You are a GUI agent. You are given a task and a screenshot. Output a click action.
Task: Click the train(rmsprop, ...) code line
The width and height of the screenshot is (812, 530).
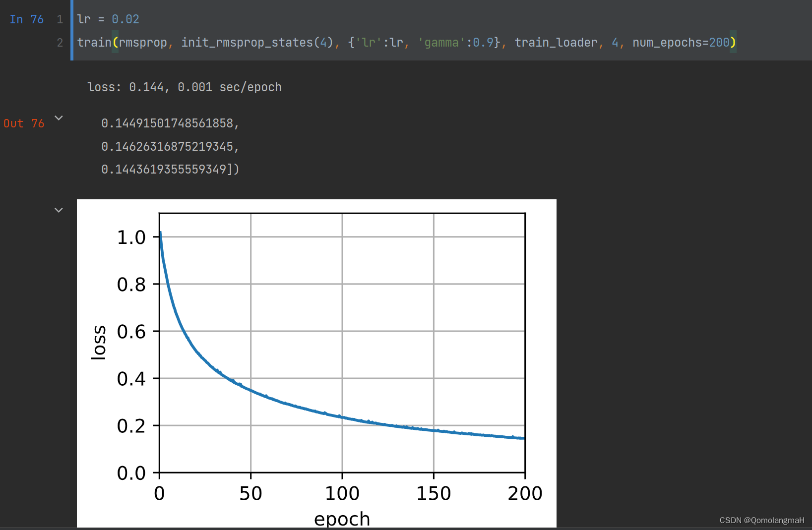407,43
